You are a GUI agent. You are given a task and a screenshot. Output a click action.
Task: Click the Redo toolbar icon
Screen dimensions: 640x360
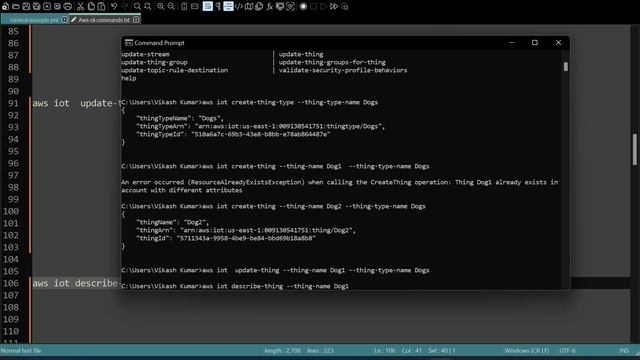pos(125,7)
